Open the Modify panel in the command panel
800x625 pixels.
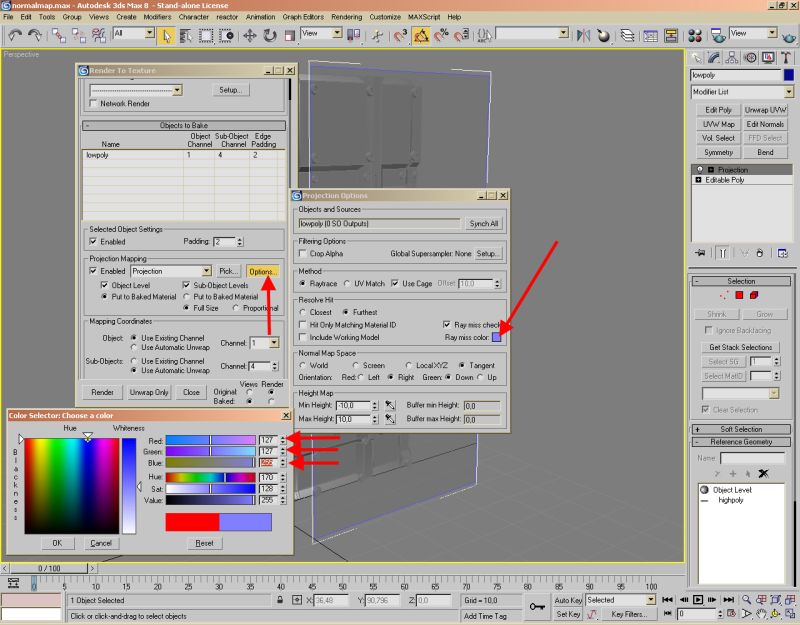[x=713, y=57]
